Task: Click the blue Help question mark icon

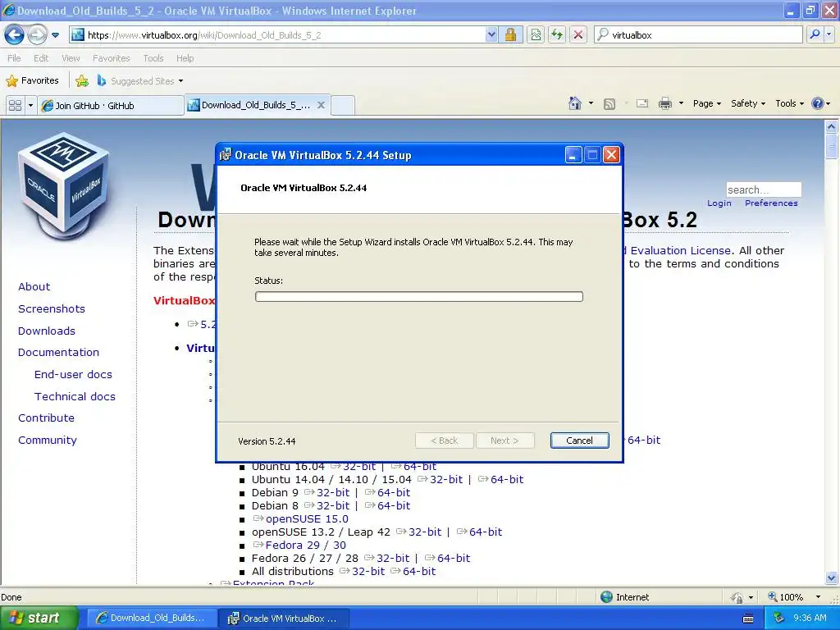Action: tap(818, 103)
